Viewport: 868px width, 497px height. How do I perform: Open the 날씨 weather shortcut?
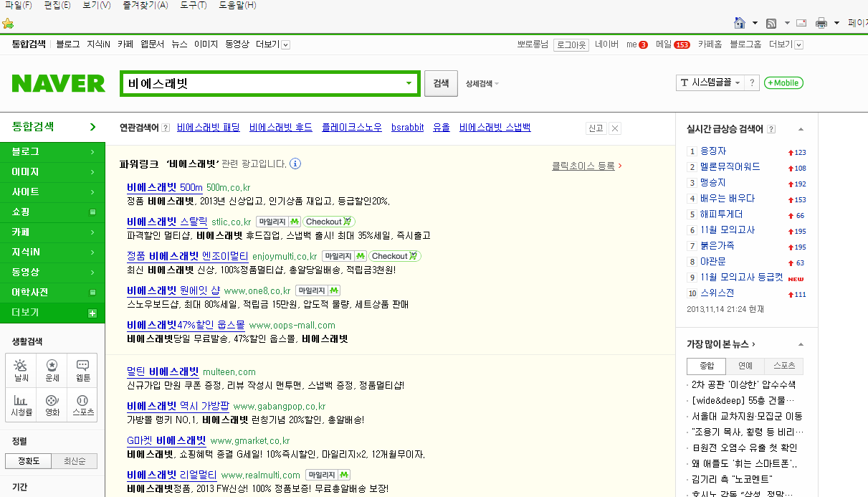point(21,371)
